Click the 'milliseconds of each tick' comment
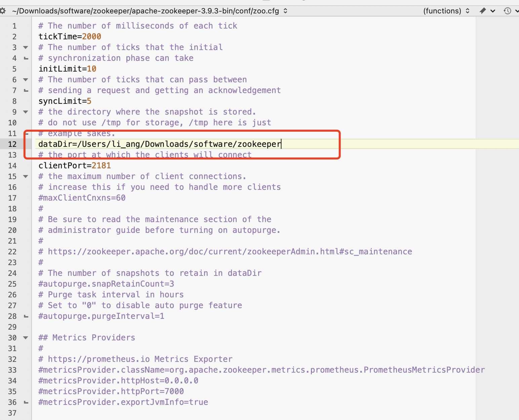The image size is (519, 420). [x=138, y=26]
